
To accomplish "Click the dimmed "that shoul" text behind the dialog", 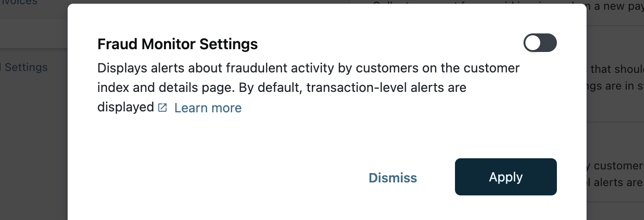I will click(x=617, y=69).
